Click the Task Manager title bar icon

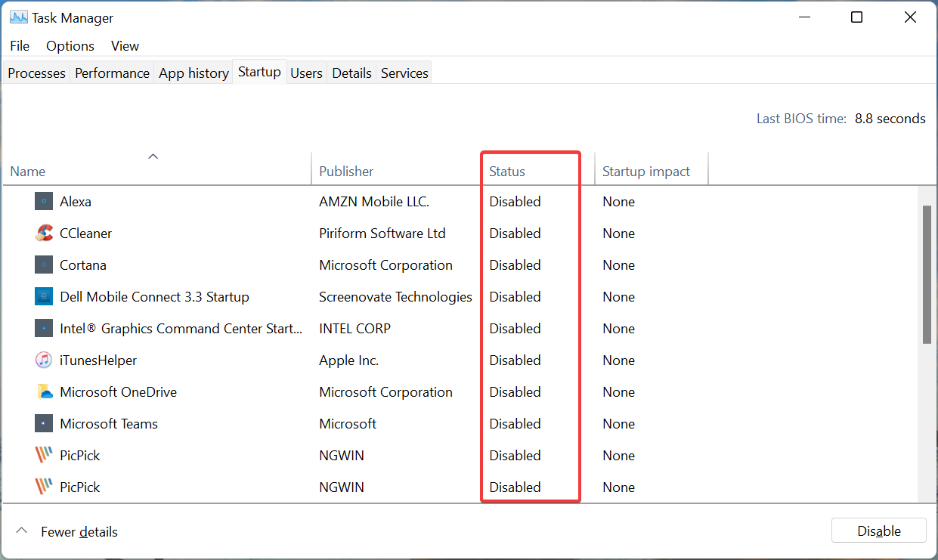coord(18,16)
